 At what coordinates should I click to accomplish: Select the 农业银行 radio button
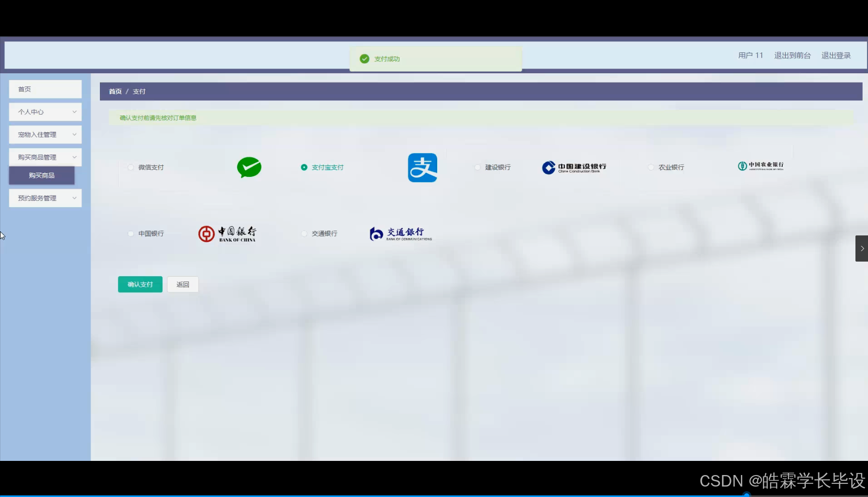point(651,167)
